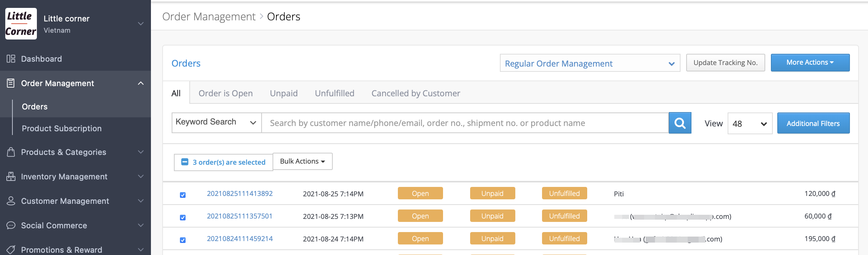868x255 pixels.
Task: Open the View 48 page-size dropdown
Action: tap(750, 123)
